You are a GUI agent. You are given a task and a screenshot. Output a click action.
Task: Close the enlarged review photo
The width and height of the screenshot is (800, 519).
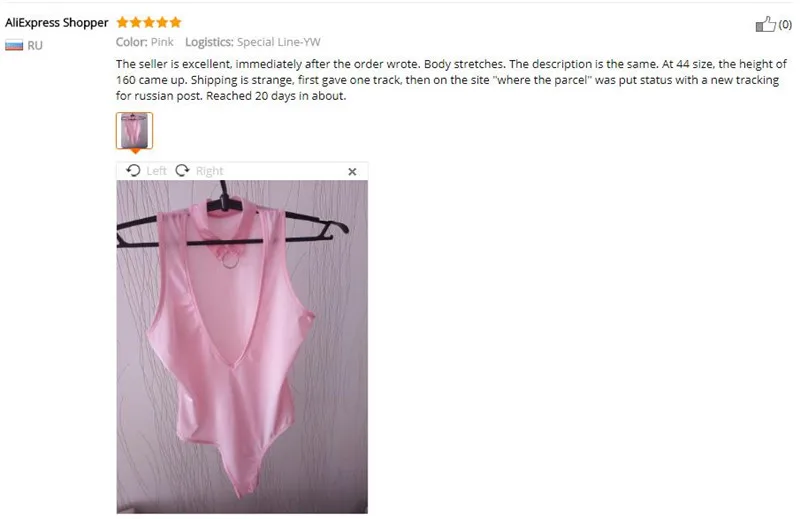point(352,172)
